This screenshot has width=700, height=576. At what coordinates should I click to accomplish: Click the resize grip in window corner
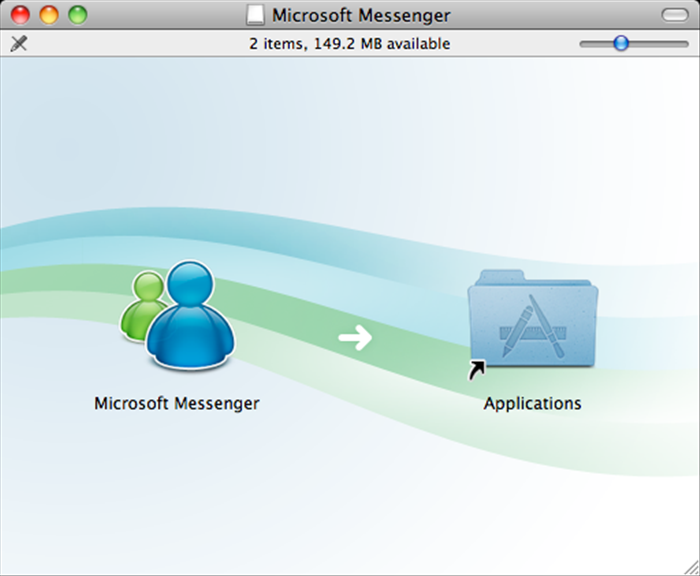[692, 568]
